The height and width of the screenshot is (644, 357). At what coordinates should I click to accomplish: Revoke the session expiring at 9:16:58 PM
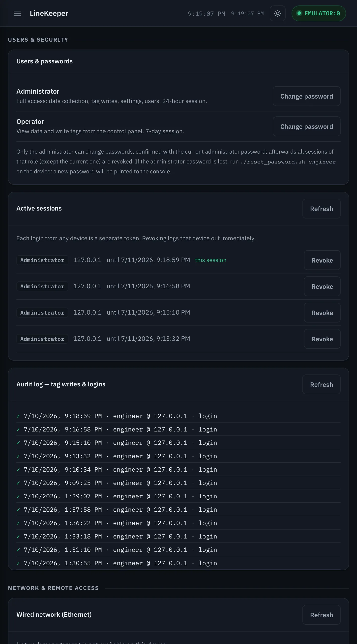322,287
